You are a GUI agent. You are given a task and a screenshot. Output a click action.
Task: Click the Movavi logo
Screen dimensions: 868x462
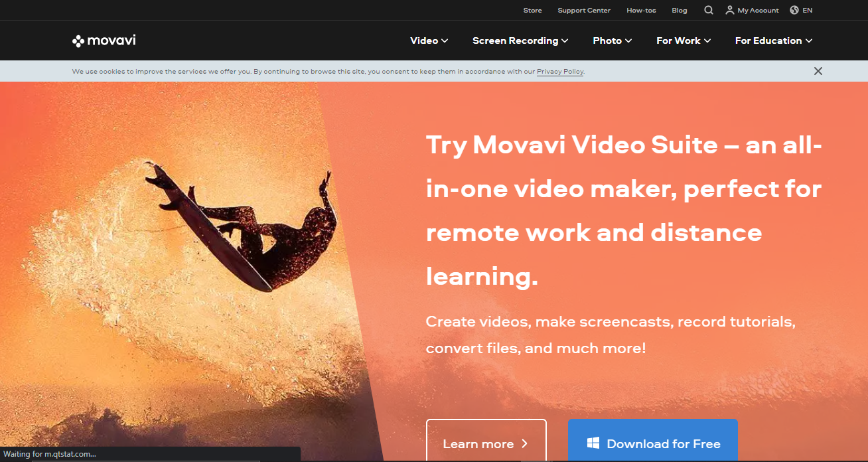[x=104, y=40]
